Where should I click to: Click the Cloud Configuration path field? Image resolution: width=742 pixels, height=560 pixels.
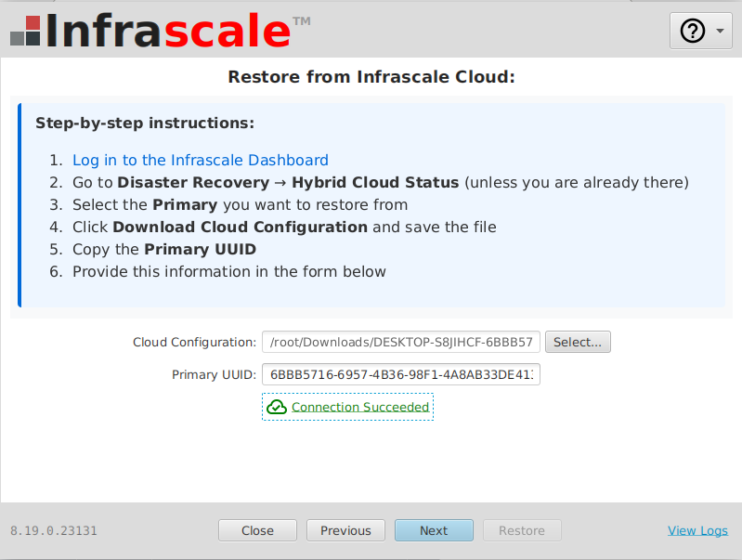pos(401,342)
